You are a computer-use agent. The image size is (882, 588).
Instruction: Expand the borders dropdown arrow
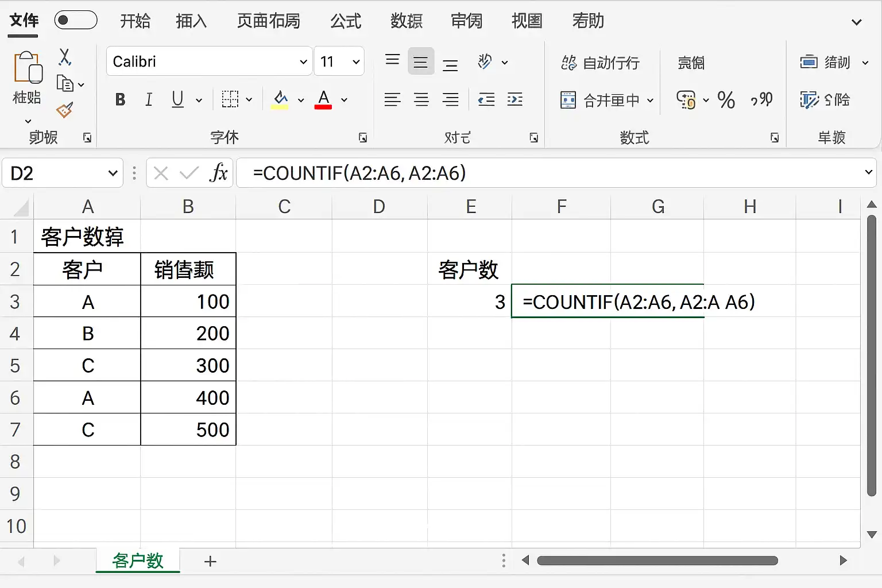point(249,99)
